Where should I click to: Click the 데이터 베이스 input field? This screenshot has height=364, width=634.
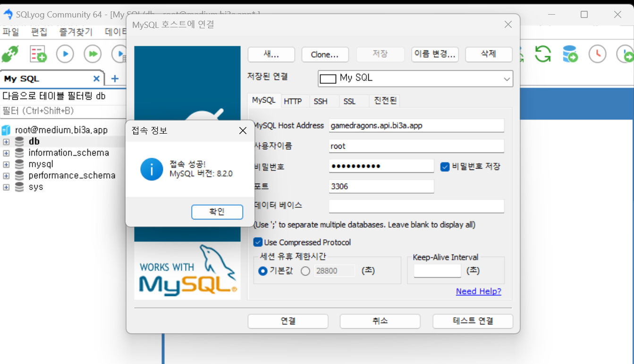click(416, 205)
